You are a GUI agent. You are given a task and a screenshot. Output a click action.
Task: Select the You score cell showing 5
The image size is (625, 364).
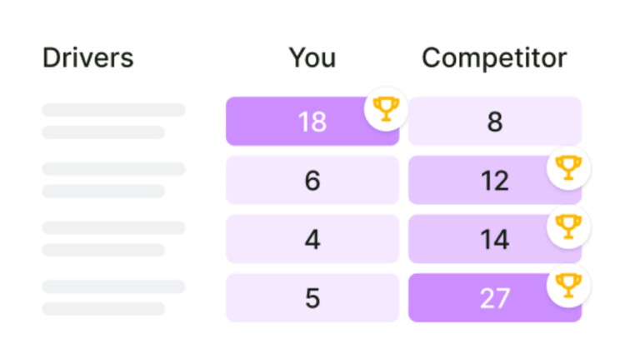tap(312, 298)
